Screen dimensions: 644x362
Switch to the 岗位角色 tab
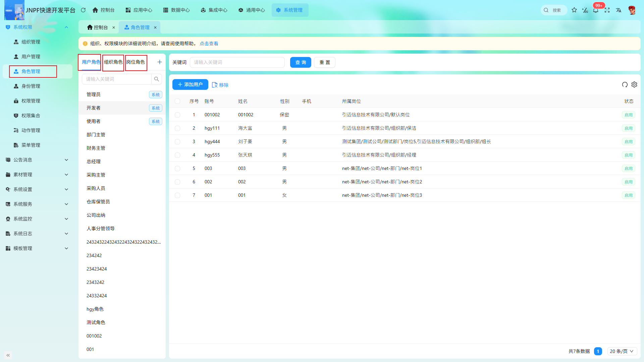coord(136,62)
